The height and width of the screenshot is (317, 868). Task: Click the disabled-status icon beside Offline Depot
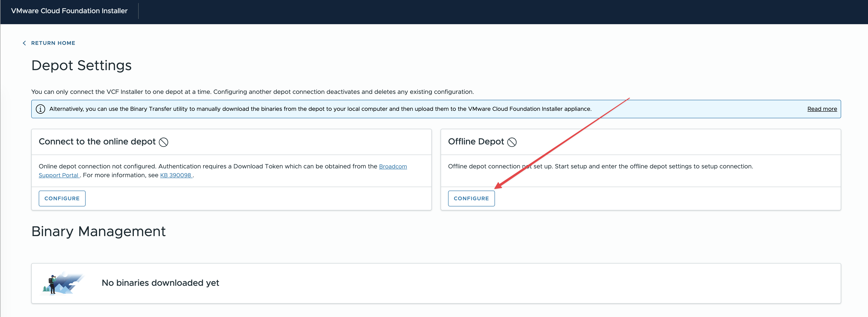point(511,142)
